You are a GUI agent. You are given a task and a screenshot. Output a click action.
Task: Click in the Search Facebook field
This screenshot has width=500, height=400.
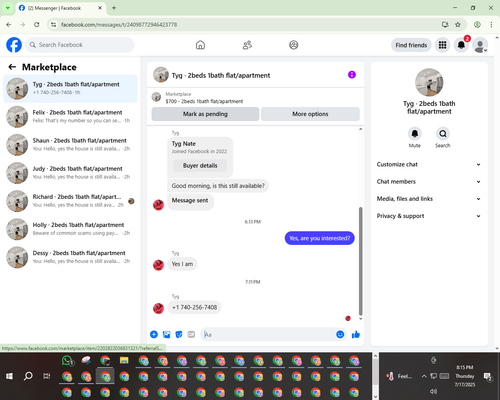coord(80,45)
